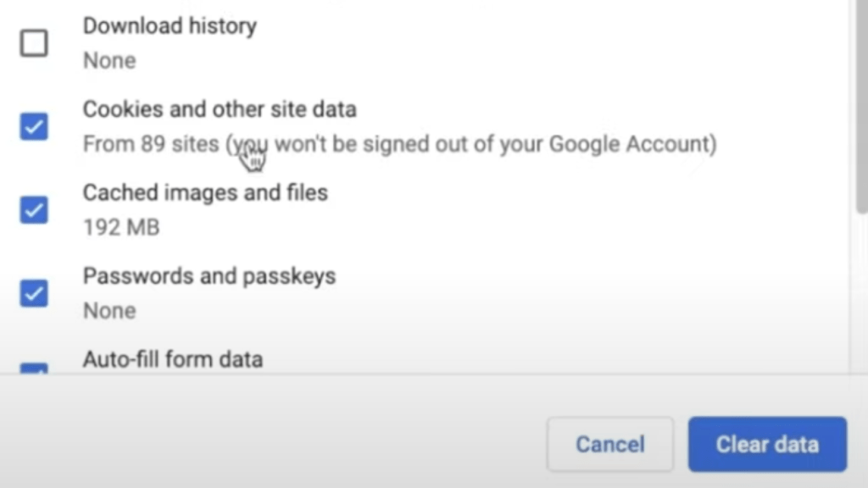This screenshot has width=868, height=488.
Task: Click the None text under Passwords and passkeys
Action: point(108,310)
